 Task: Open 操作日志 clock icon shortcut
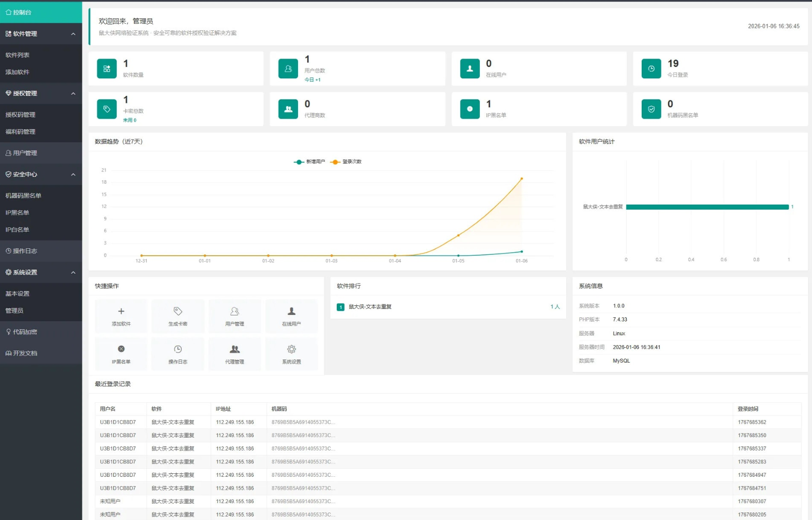point(178,349)
